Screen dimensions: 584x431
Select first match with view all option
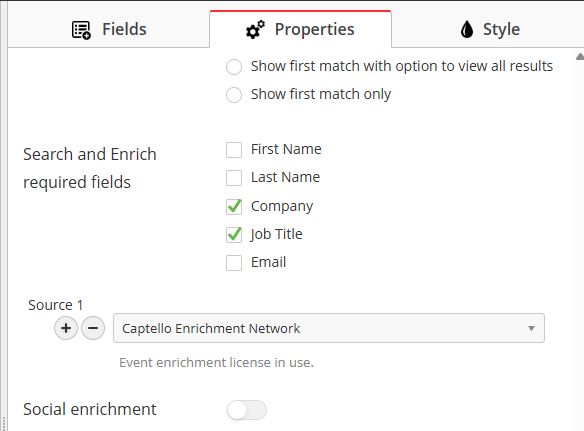(x=234, y=67)
